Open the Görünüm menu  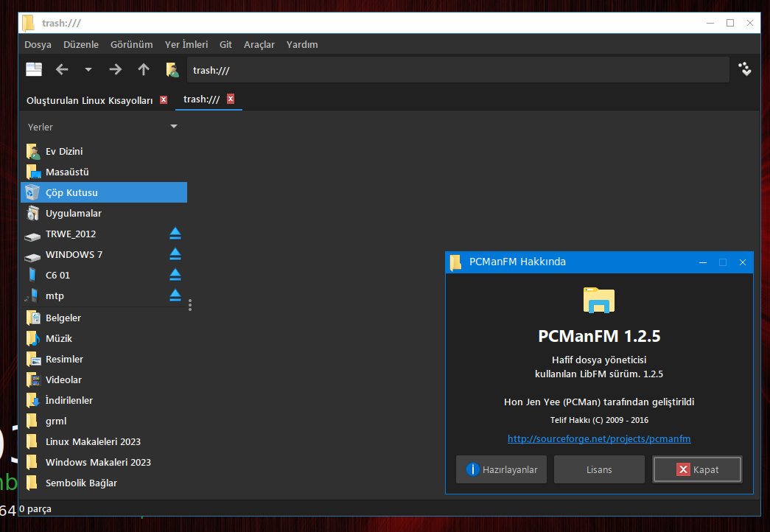click(132, 45)
